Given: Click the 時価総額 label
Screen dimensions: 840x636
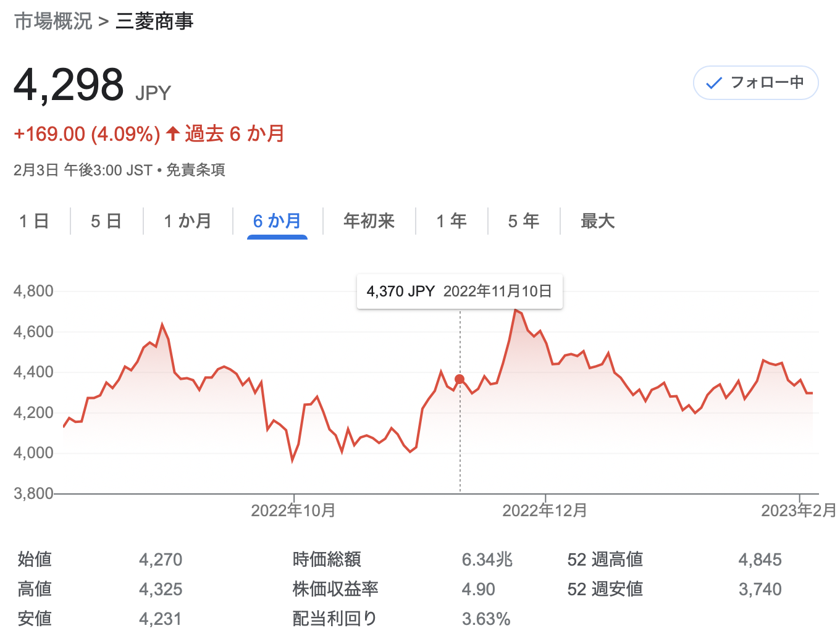Looking at the screenshot, I should tap(327, 559).
